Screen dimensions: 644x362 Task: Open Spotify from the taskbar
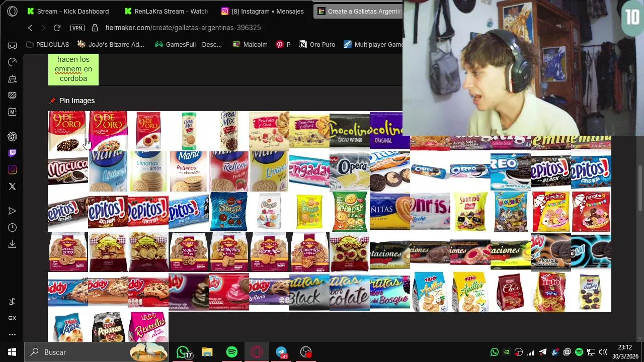(232, 352)
